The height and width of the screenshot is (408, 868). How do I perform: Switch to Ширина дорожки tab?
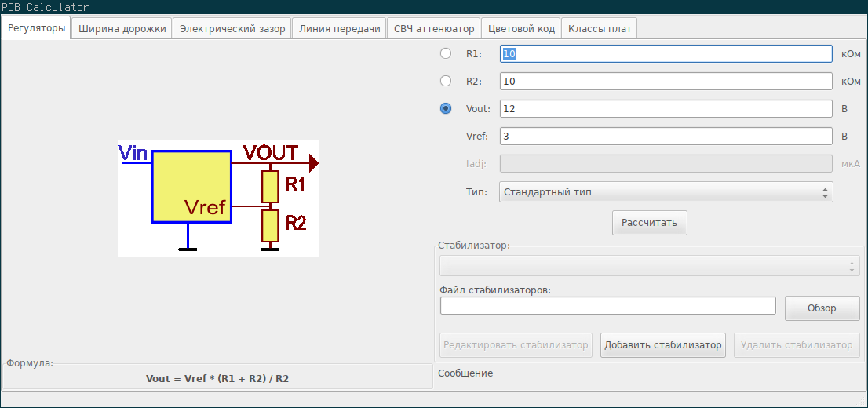[122, 29]
